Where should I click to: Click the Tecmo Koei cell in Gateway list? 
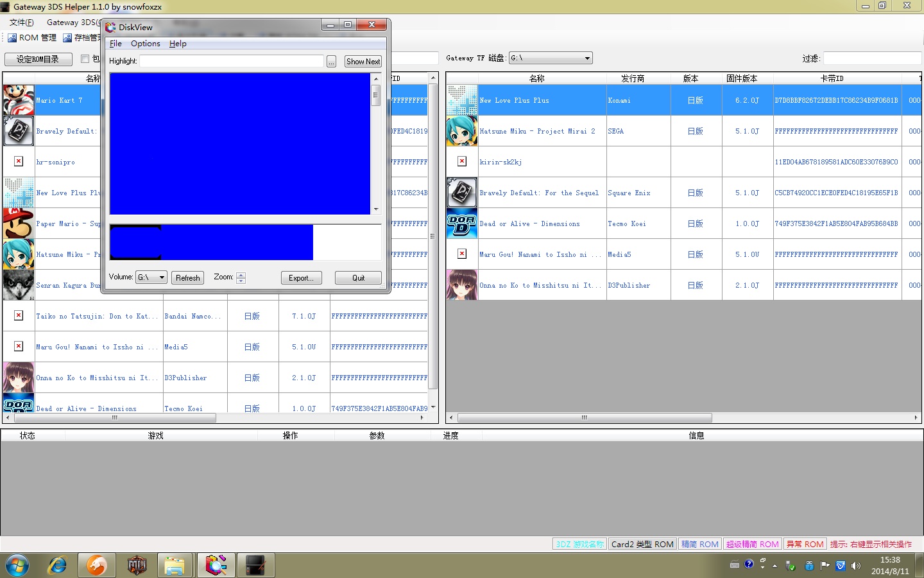(638, 223)
